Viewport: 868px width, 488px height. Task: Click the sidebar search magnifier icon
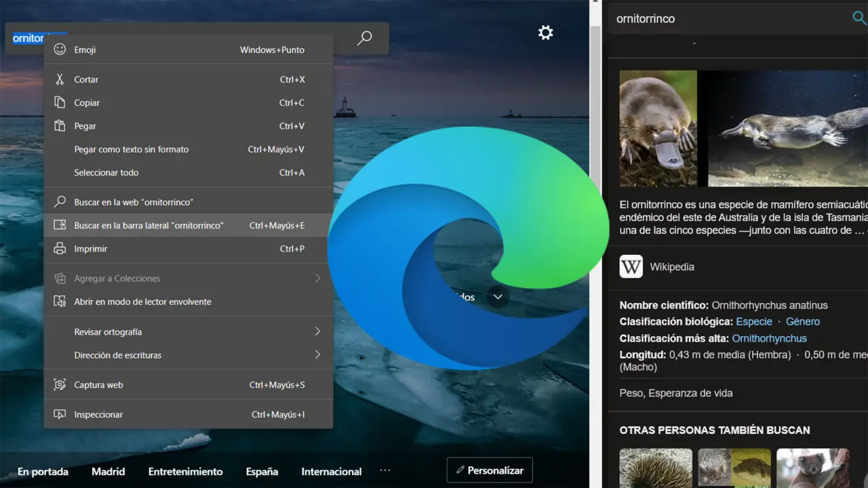(859, 18)
